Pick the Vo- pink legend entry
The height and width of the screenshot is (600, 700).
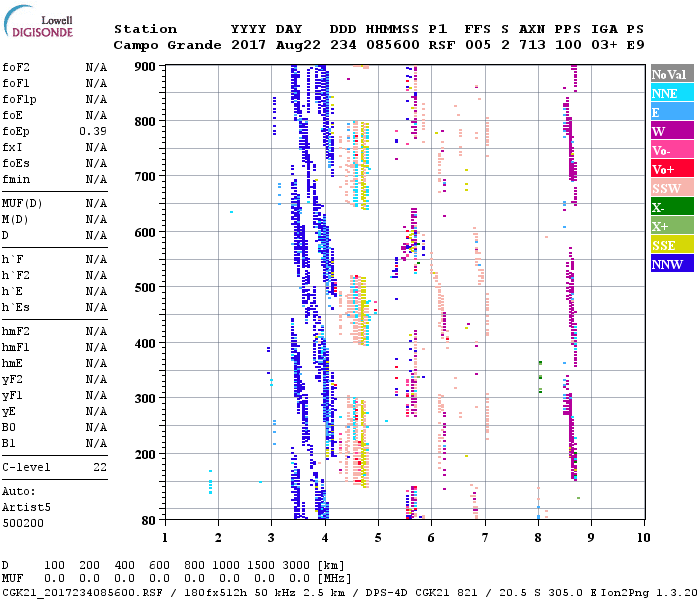[670, 150]
